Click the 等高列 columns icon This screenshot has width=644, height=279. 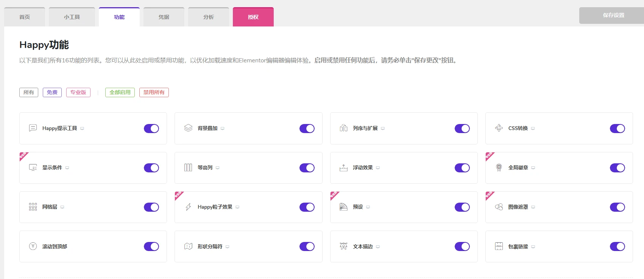[188, 167]
